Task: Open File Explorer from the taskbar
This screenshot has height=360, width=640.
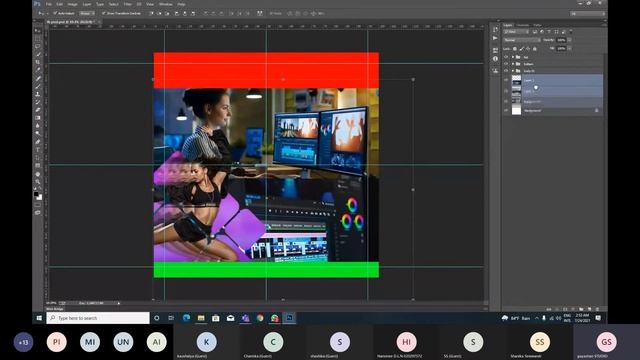Action: point(201,318)
